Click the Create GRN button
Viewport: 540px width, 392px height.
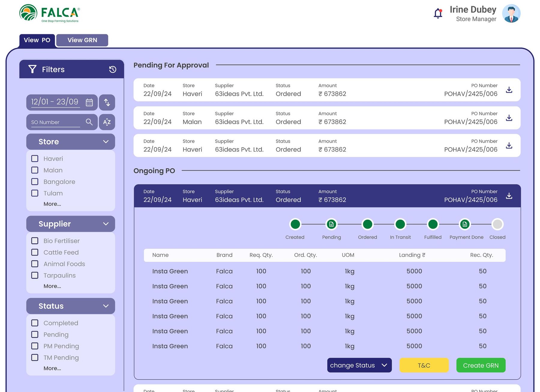coord(481,365)
